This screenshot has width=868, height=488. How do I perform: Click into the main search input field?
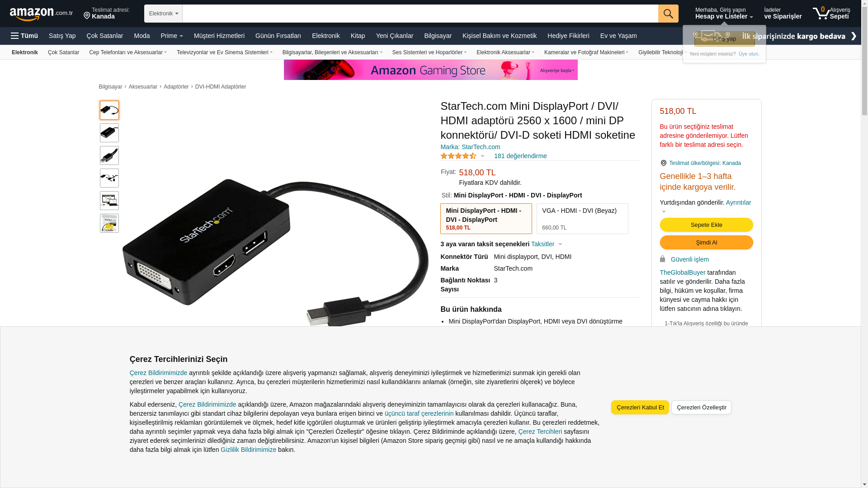pyautogui.click(x=420, y=14)
